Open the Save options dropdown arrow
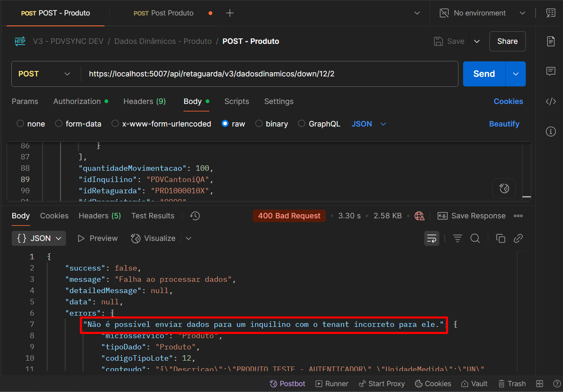This screenshot has height=392, width=563. tap(477, 41)
